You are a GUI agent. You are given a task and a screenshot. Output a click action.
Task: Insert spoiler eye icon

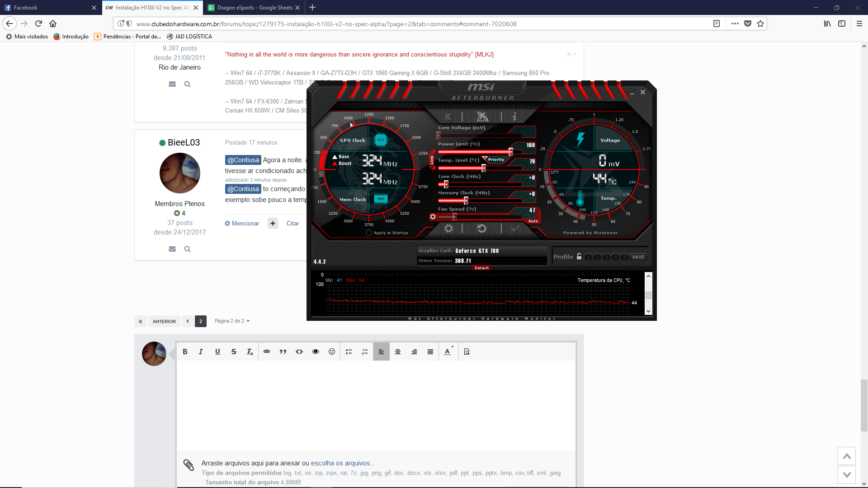tap(316, 352)
